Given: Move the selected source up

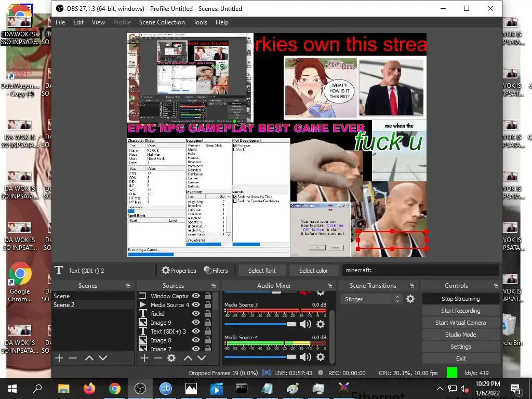Looking at the screenshot, I should [x=188, y=358].
